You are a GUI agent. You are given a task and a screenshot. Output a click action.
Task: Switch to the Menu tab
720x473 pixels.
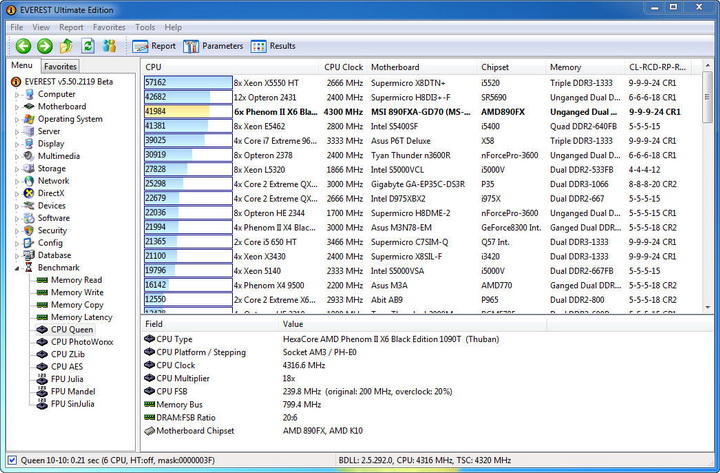tap(22, 65)
